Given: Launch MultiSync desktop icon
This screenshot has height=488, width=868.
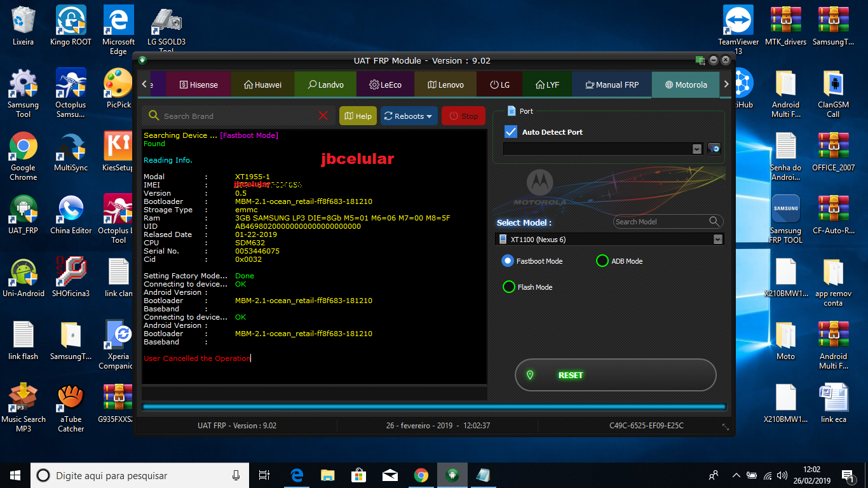Looking at the screenshot, I should pyautogui.click(x=71, y=151).
